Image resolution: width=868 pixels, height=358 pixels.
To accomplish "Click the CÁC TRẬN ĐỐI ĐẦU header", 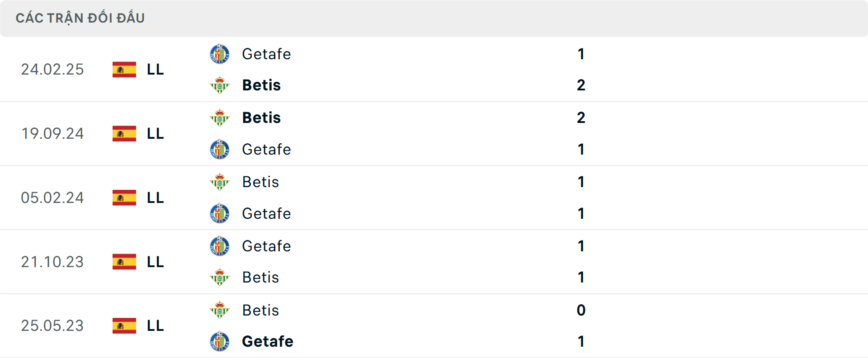I will pyautogui.click(x=80, y=18).
